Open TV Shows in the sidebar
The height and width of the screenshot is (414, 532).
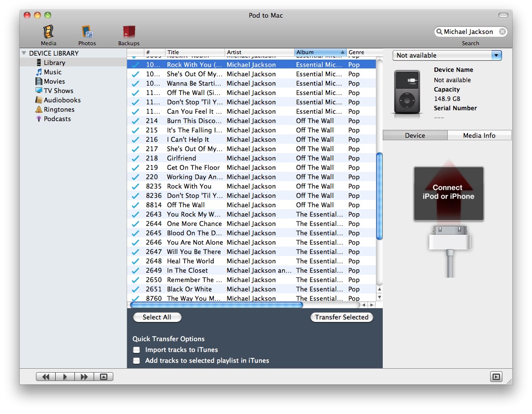[x=58, y=91]
